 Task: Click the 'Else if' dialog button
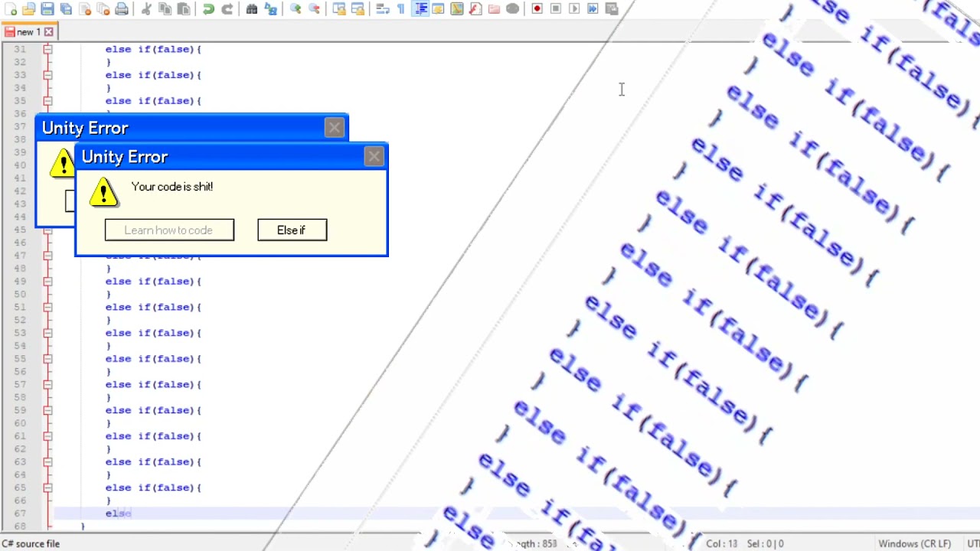click(x=292, y=230)
